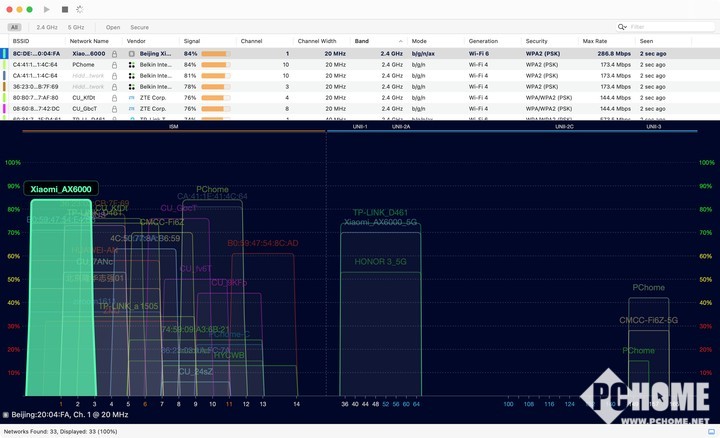Start scanning with the play button
Image resolution: width=720 pixels, height=438 pixels.
pos(46,9)
